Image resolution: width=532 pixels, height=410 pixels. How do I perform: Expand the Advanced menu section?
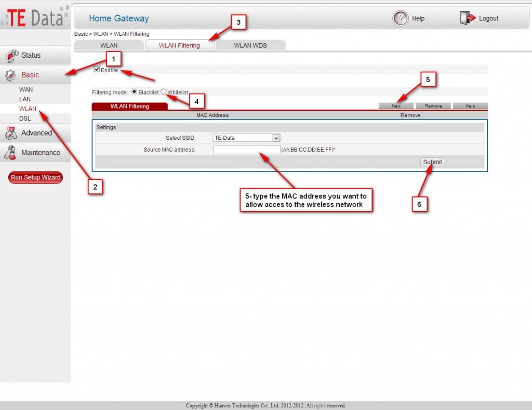[35, 133]
